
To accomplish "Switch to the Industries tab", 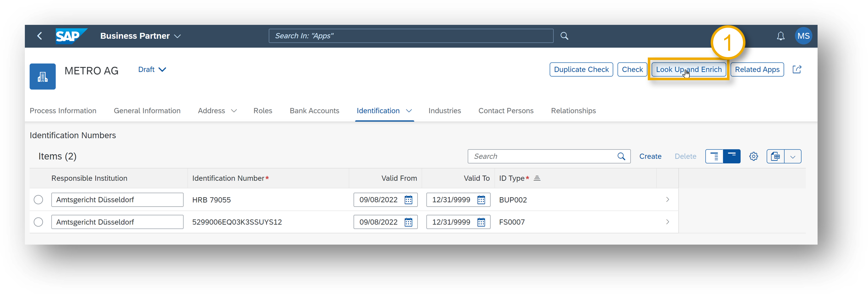I will [445, 111].
